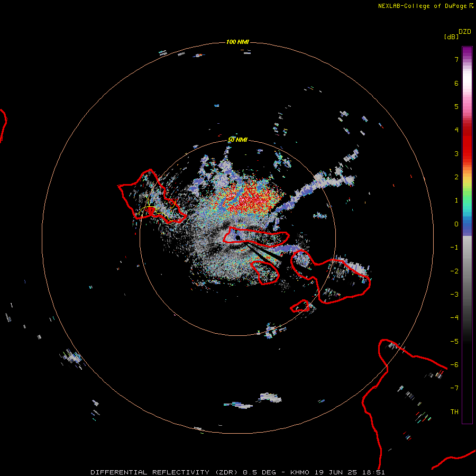
Task: Click the 2 value on the color scale
Action: (456, 177)
